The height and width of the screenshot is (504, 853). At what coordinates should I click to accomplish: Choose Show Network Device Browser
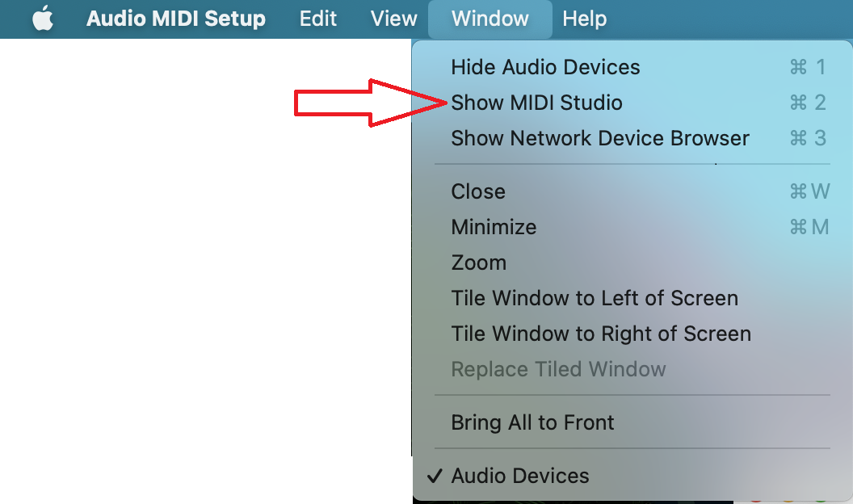(x=632, y=138)
